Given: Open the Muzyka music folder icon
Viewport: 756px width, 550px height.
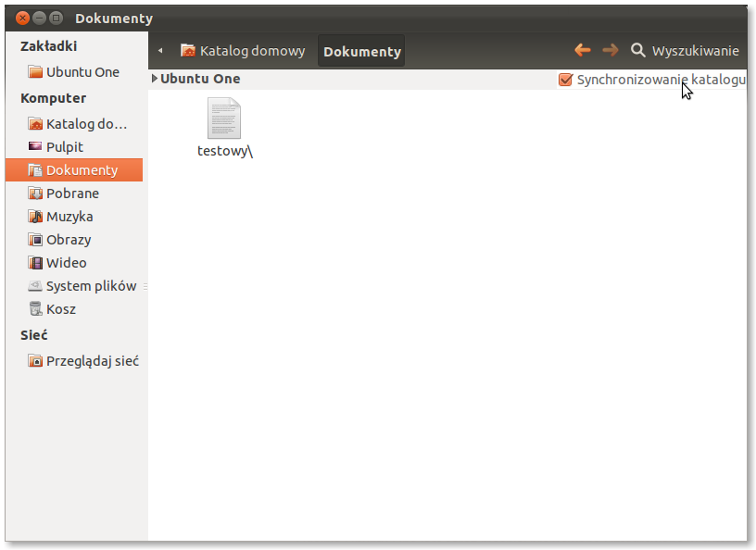Looking at the screenshot, I should pos(35,217).
